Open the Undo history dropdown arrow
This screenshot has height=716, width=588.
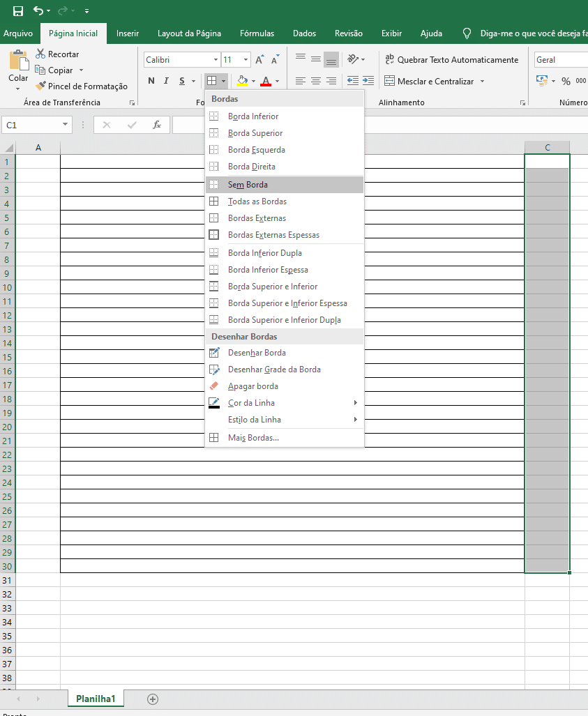pos(48,11)
